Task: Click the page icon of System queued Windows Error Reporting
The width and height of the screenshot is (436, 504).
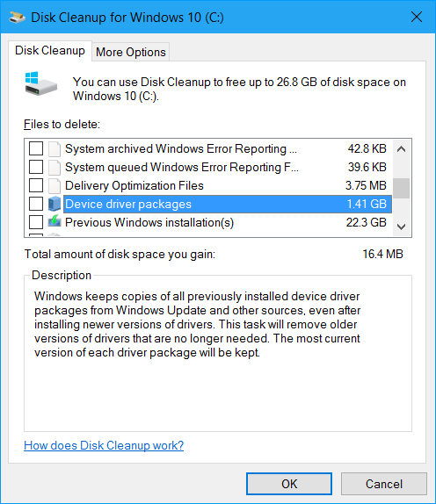Action: pos(54,167)
